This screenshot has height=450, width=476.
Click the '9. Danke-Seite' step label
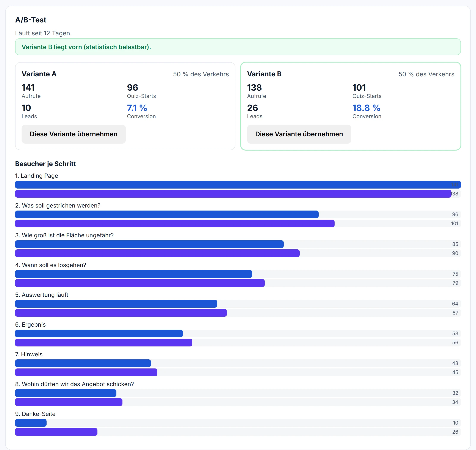point(35,414)
